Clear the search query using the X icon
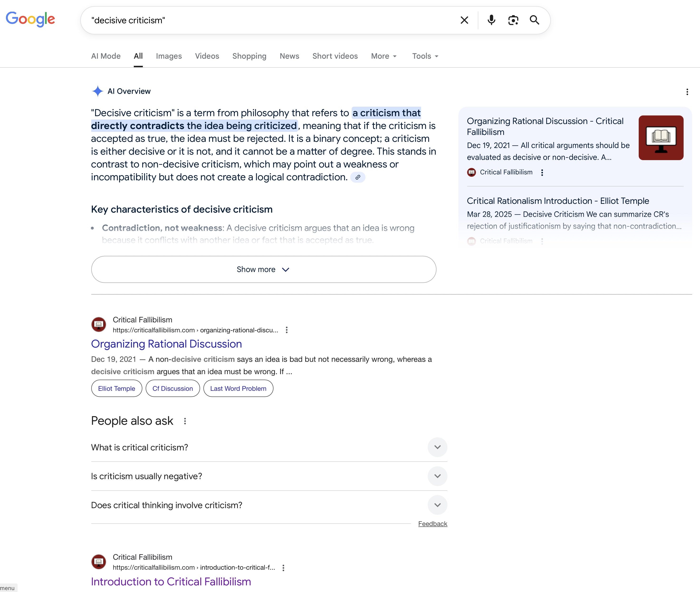700x592 pixels. click(464, 20)
